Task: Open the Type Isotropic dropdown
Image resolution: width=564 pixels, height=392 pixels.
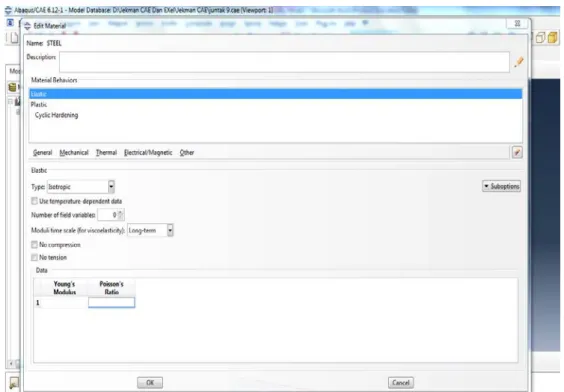Action: (x=81, y=187)
